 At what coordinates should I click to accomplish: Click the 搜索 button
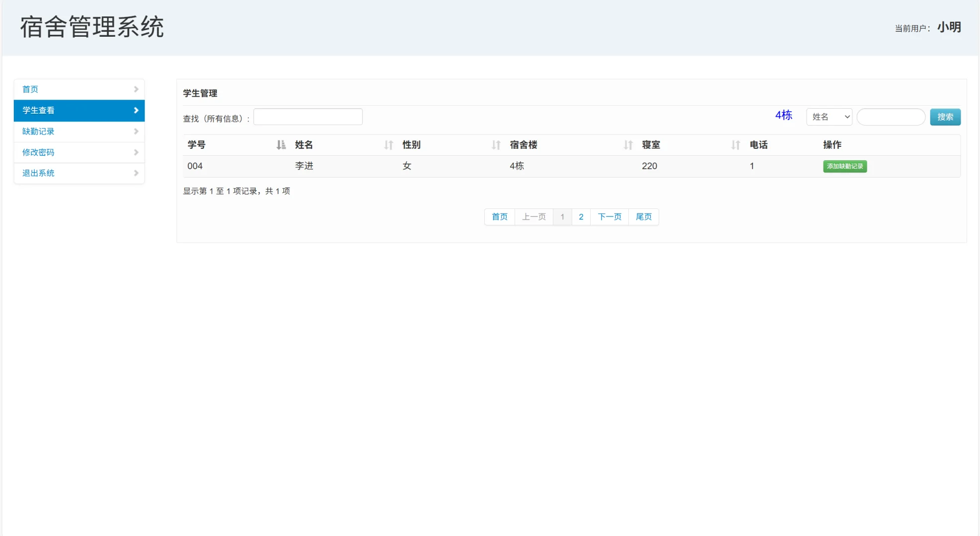click(945, 117)
